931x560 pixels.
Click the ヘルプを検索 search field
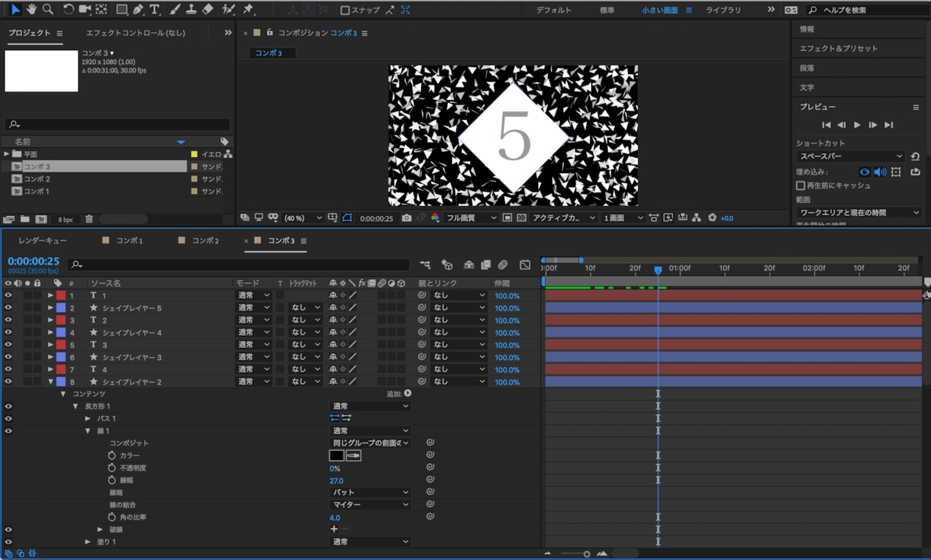tap(868, 10)
